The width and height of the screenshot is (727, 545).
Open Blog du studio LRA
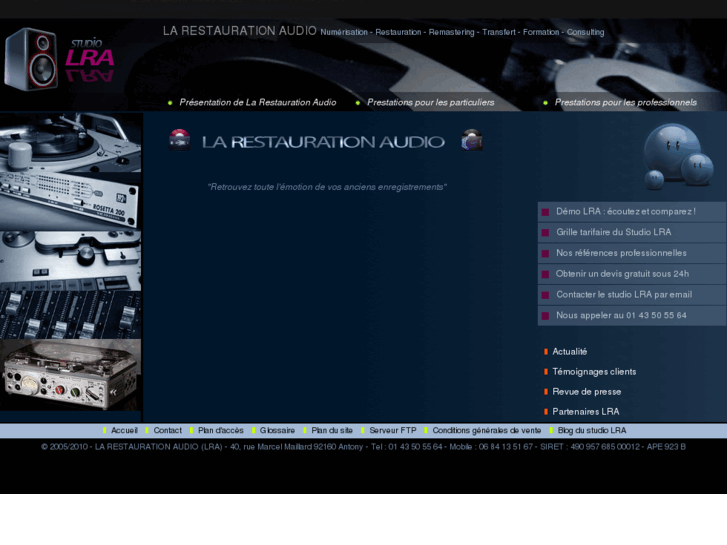coord(592,430)
